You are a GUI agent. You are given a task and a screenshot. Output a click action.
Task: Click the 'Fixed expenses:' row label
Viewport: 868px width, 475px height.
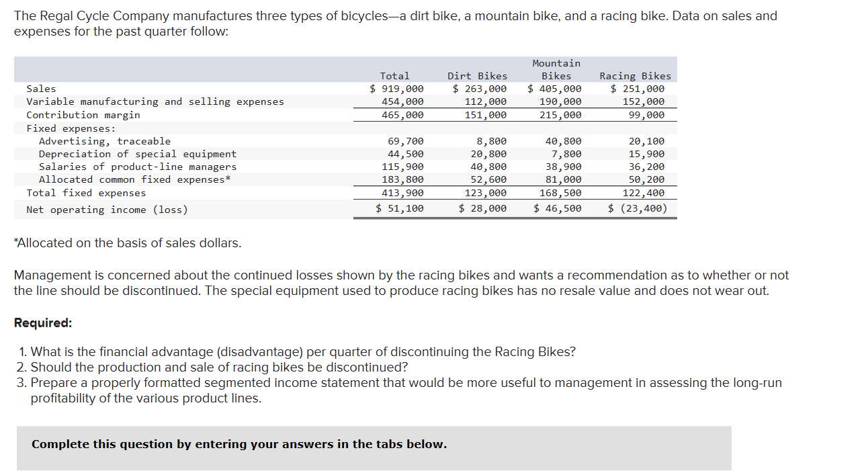pos(71,128)
